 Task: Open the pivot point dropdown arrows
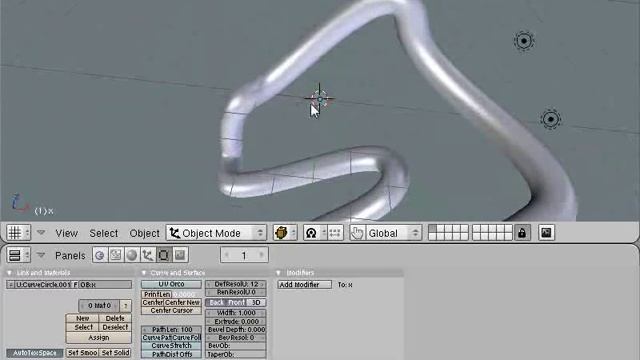(323, 233)
